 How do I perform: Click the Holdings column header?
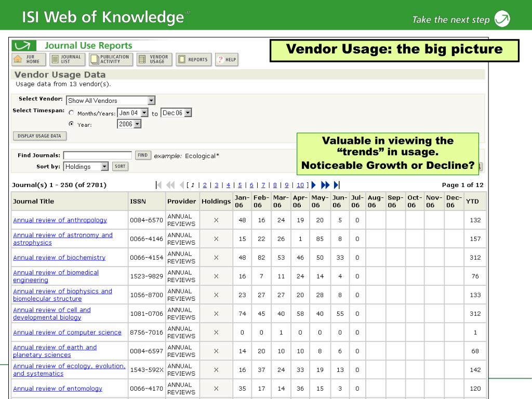pos(216,201)
